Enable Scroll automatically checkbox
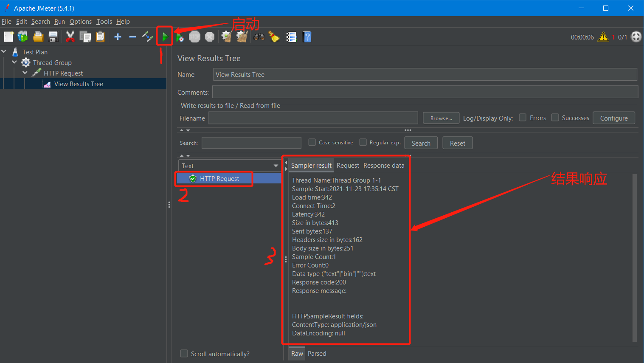Image resolution: width=644 pixels, height=363 pixels. 184,353
